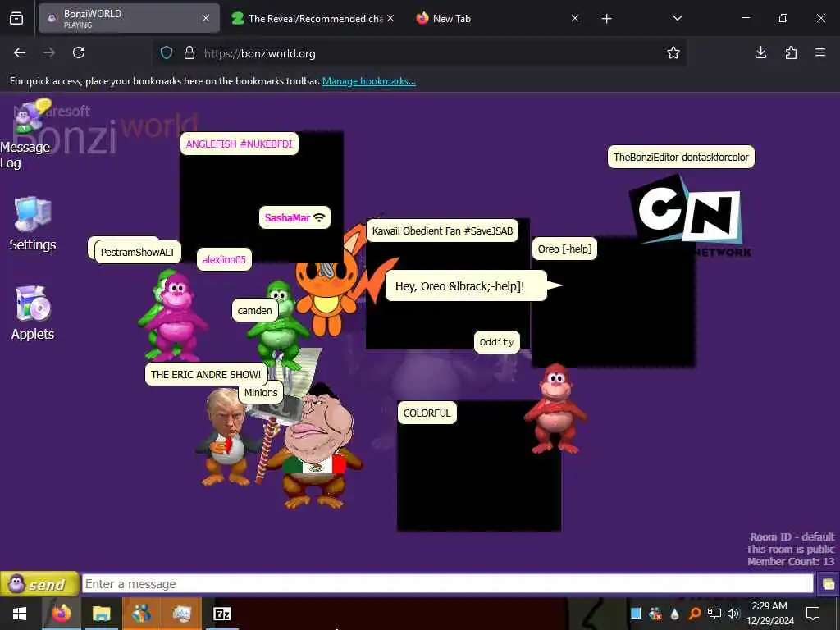The image size is (840, 630).
Task: Close The Reveal/Recommended tab
Action: tap(390, 18)
